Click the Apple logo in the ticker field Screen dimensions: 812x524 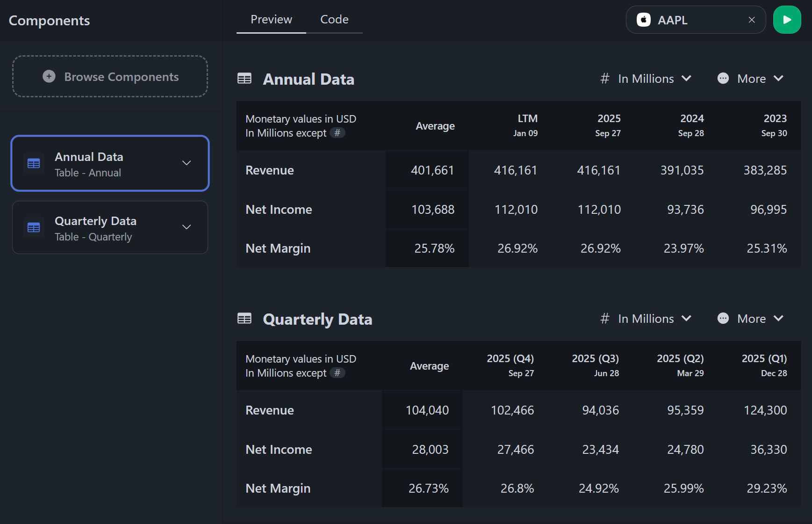[x=644, y=20]
